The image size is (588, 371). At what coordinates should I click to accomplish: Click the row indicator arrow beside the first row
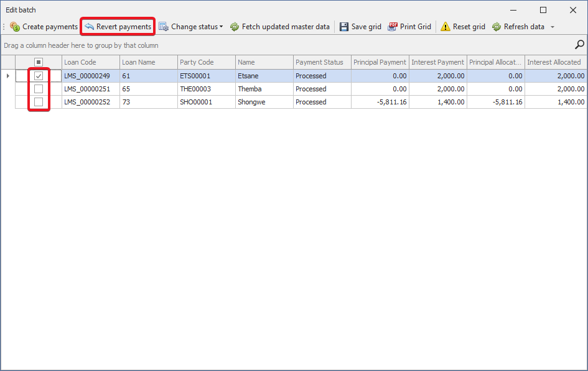pyautogui.click(x=7, y=76)
